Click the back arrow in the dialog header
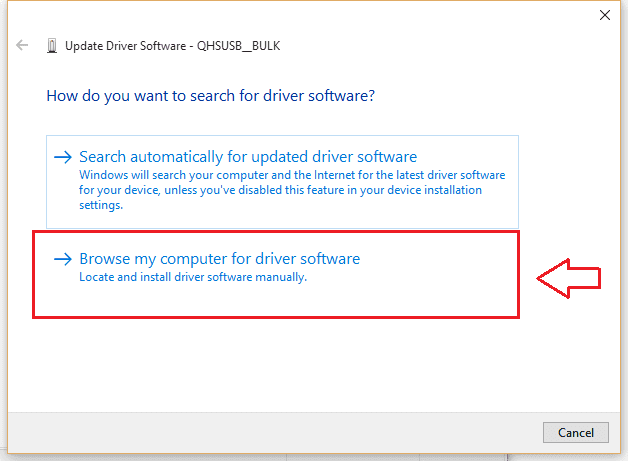This screenshot has height=461, width=628. (22, 45)
